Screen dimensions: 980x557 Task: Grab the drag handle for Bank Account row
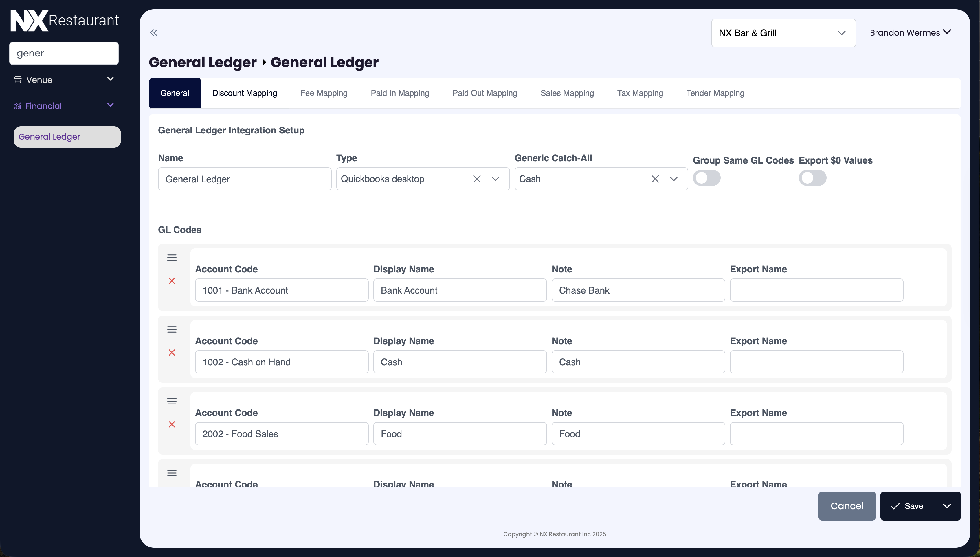[x=172, y=258]
